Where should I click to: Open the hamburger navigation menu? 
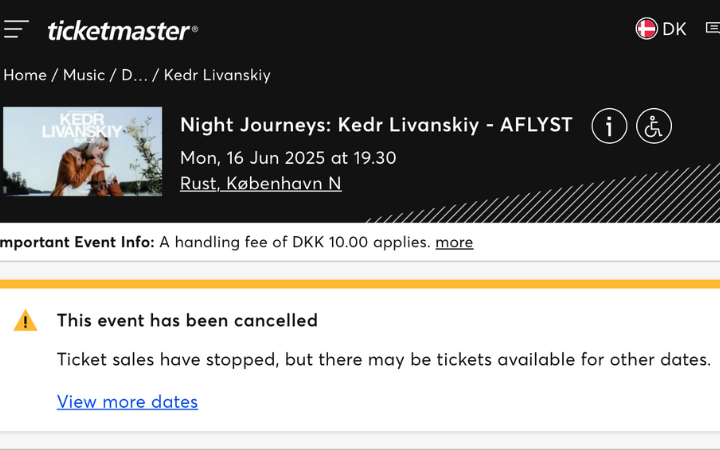pos(15,29)
